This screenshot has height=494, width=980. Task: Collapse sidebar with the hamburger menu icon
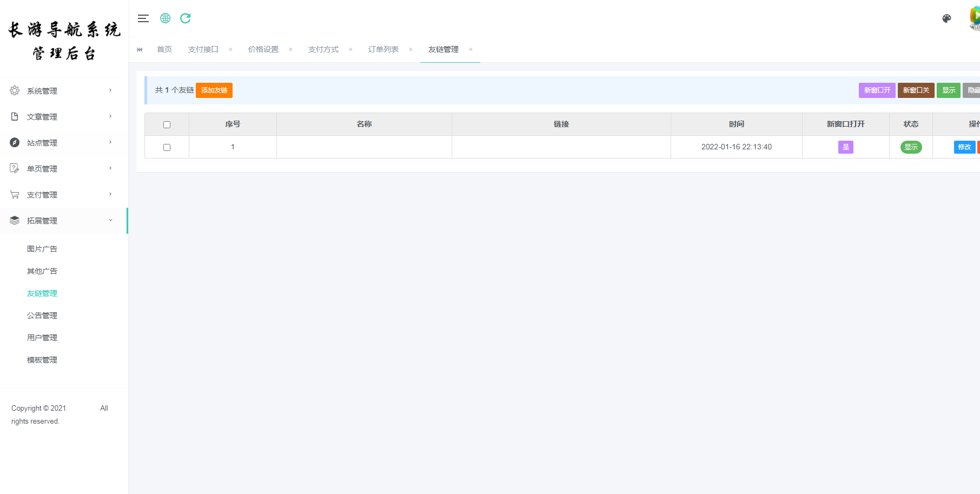tap(143, 18)
